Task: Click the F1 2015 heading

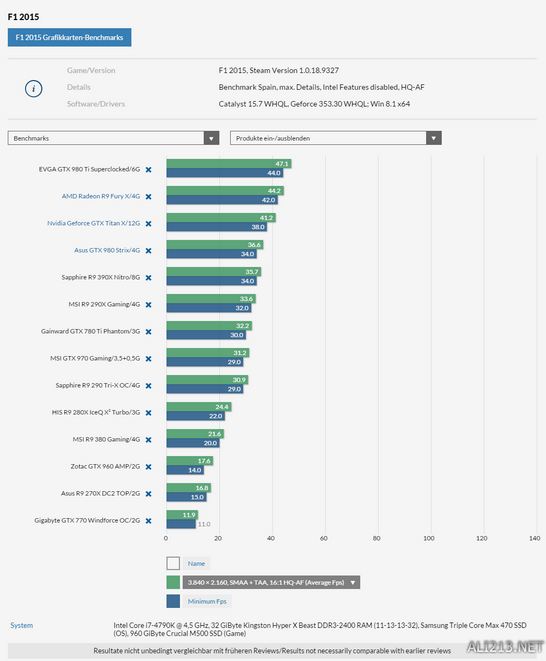Action: [x=23, y=17]
